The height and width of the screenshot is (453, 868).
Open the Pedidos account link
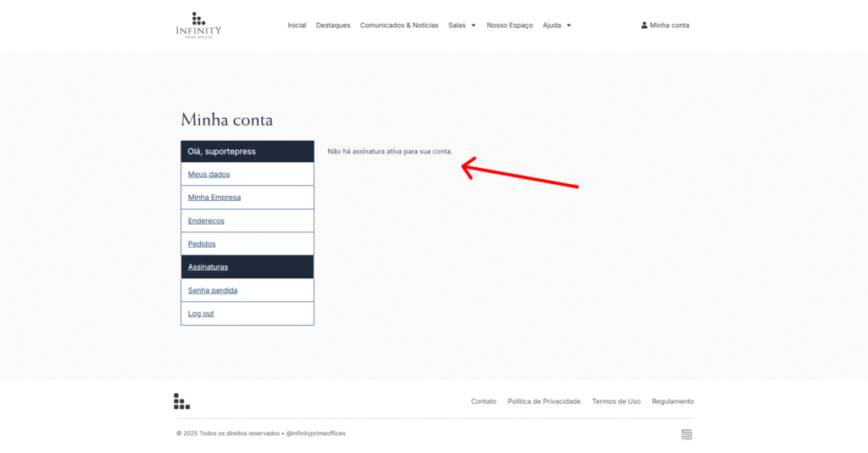pos(202,243)
